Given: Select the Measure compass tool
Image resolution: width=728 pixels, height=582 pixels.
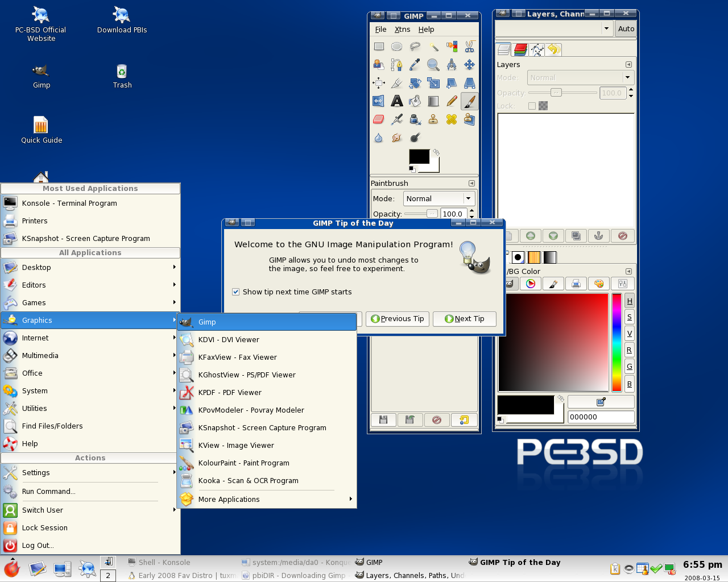Looking at the screenshot, I should [x=452, y=65].
